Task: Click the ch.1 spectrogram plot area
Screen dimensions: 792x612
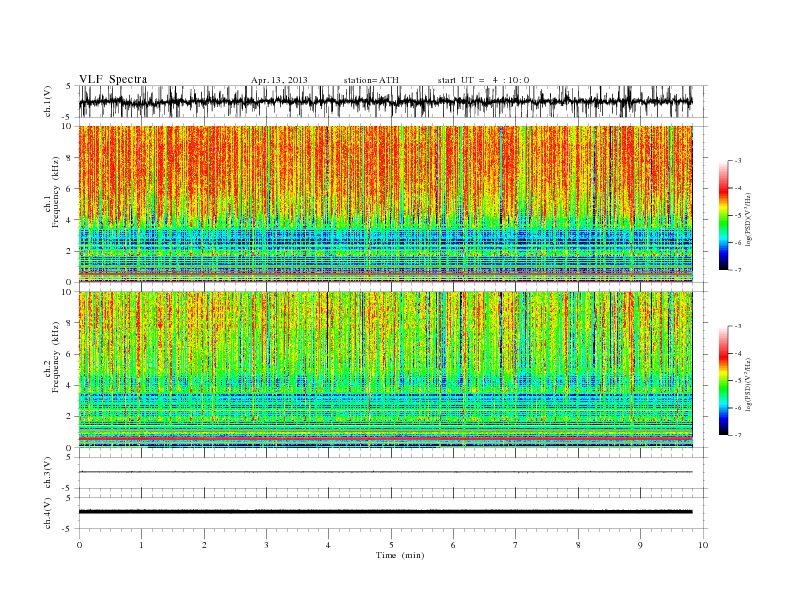Action: click(386, 204)
